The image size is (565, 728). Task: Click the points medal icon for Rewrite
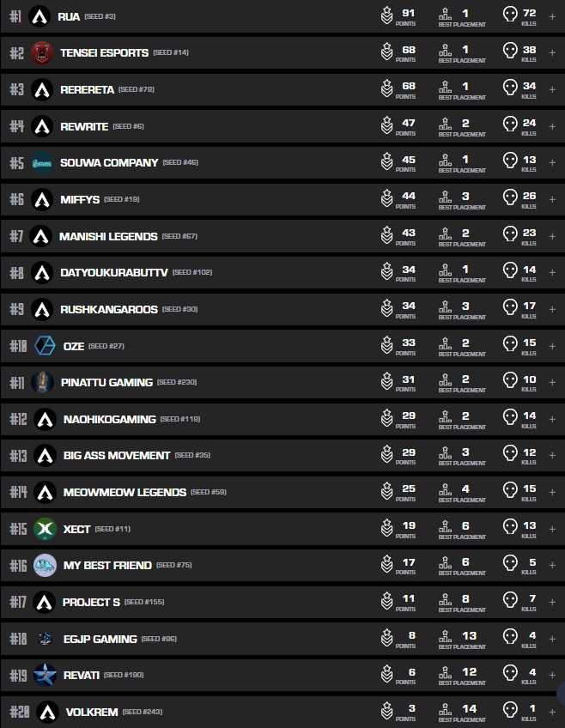[387, 126]
